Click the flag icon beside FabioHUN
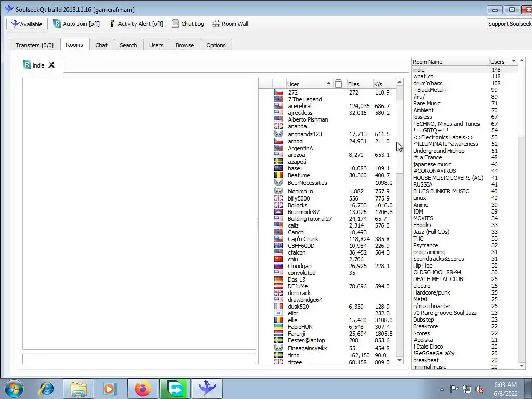The height and width of the screenshot is (399, 532). tap(278, 327)
